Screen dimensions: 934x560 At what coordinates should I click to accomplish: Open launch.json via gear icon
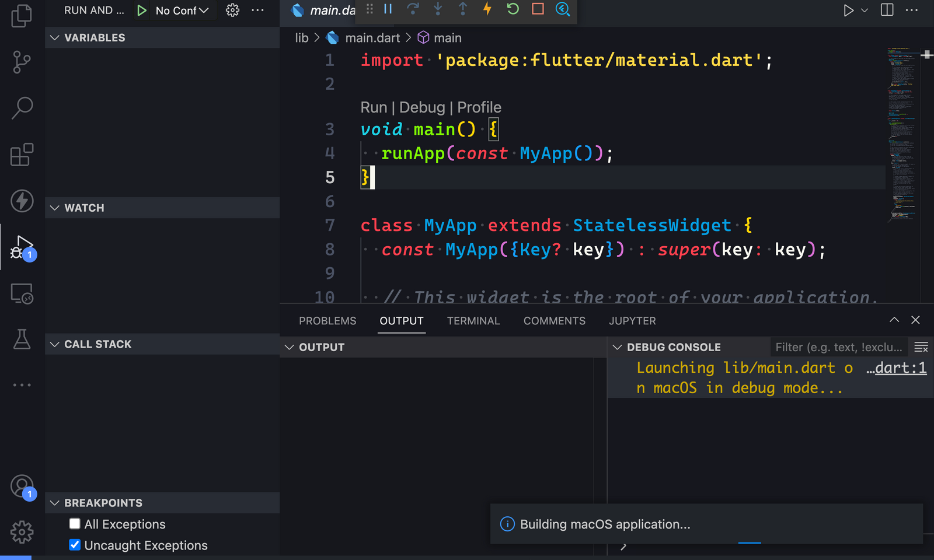click(x=232, y=10)
